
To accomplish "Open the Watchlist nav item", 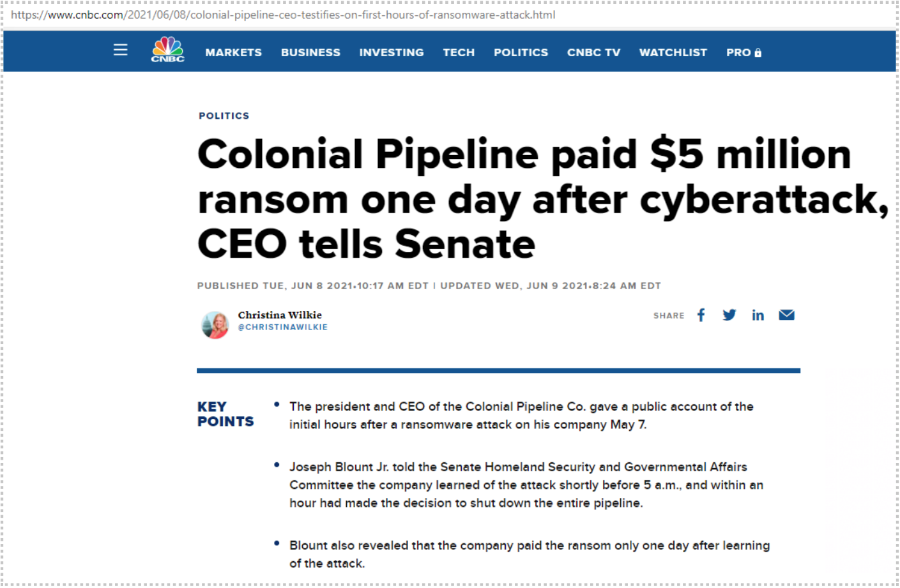I will pyautogui.click(x=673, y=52).
